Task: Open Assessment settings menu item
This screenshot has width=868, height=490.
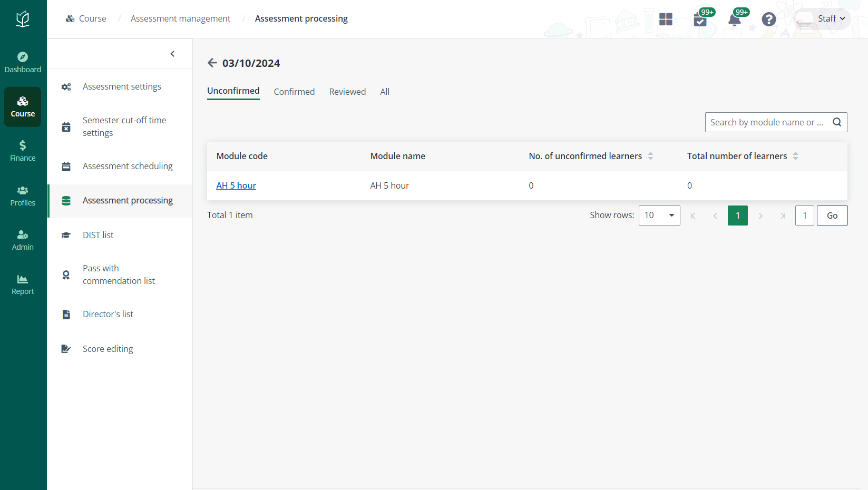Action: point(120,87)
